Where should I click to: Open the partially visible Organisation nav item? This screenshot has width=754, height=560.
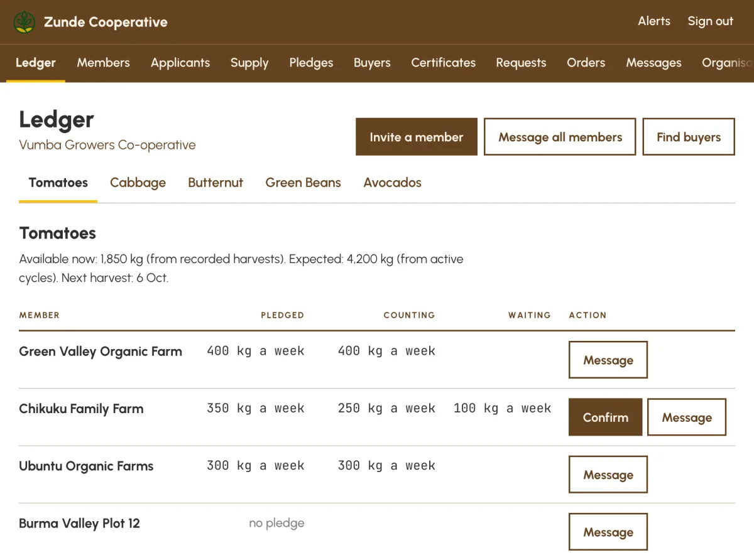pos(728,63)
